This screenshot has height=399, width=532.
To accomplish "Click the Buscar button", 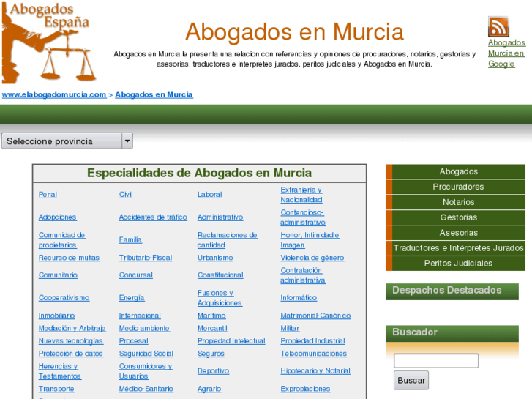I will (411, 380).
